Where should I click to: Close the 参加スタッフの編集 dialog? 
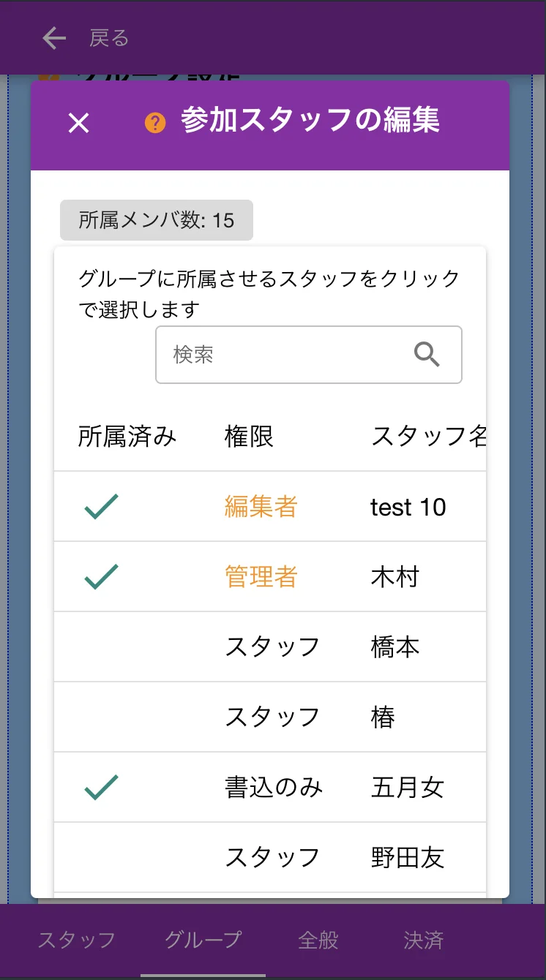(78, 123)
